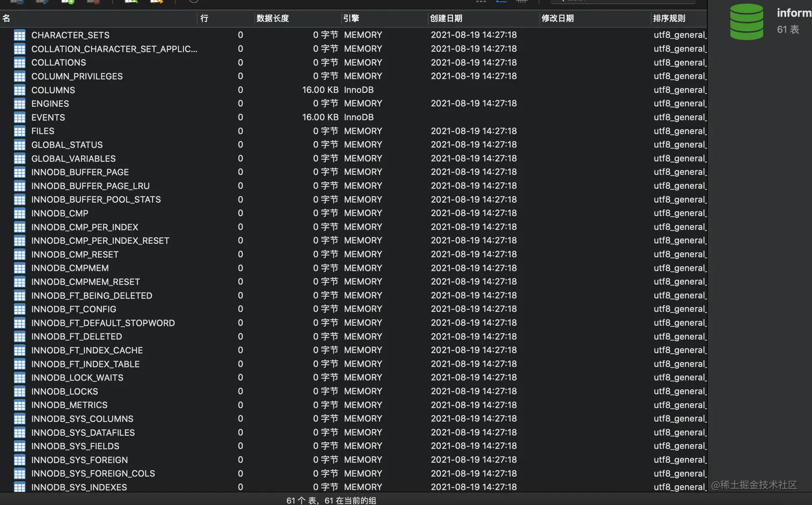
Task: Click the table icon beside INNODB_CMPMEM_RESET
Action: point(19,282)
